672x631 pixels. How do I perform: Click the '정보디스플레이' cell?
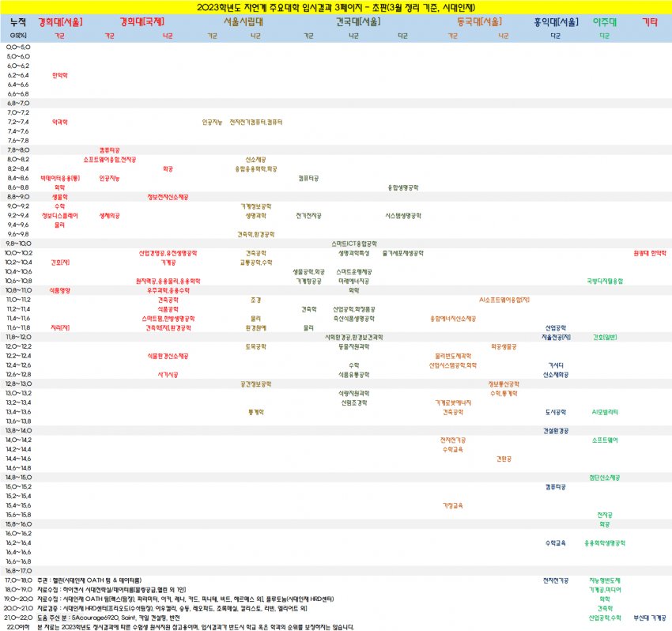pos(60,216)
